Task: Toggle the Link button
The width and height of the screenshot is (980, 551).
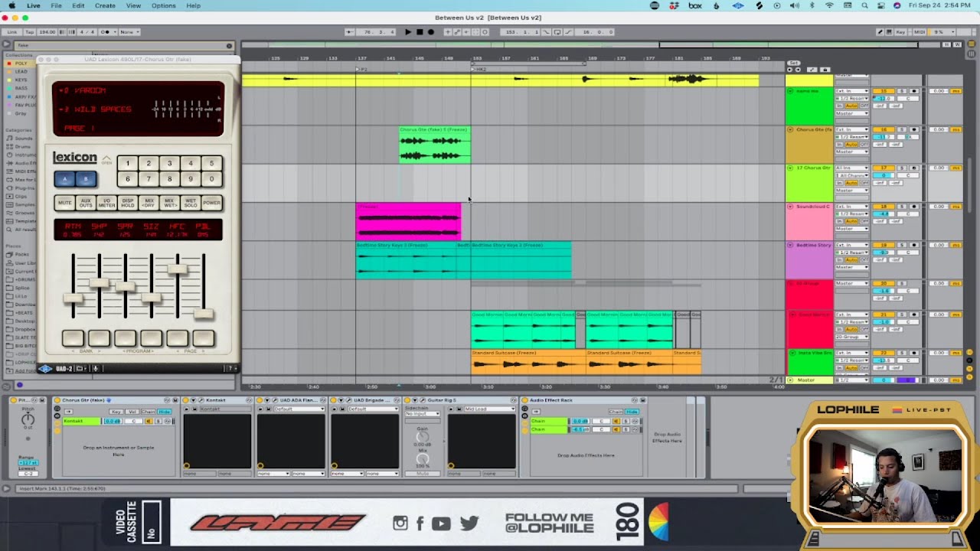Action: (12, 32)
